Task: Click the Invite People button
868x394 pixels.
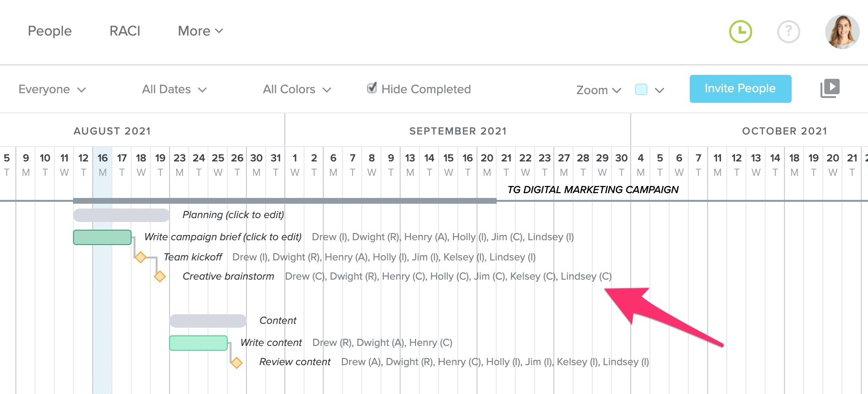Action: 740,88
